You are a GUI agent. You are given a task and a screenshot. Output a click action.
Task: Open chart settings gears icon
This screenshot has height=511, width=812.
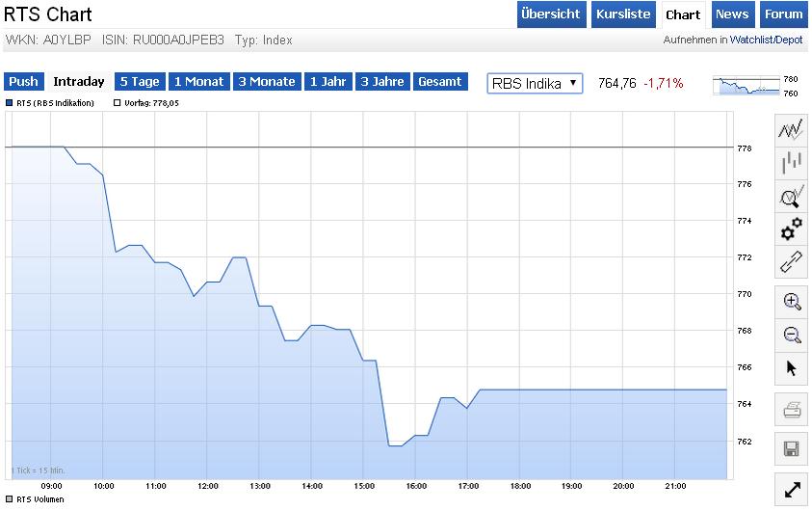tap(791, 229)
